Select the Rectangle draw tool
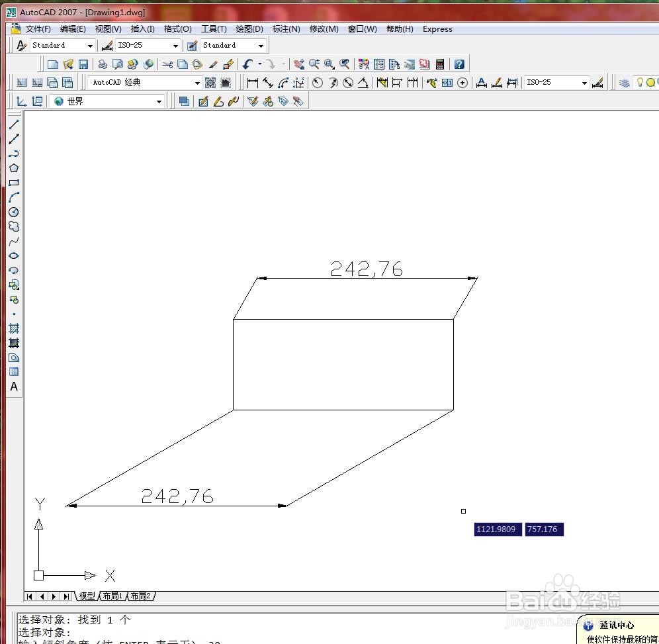The height and width of the screenshot is (644, 659). coord(14,183)
